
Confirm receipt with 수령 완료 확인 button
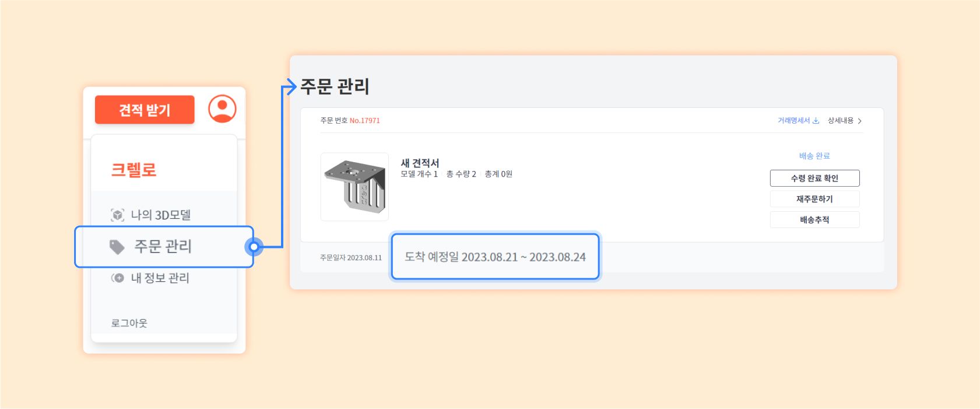[814, 178]
